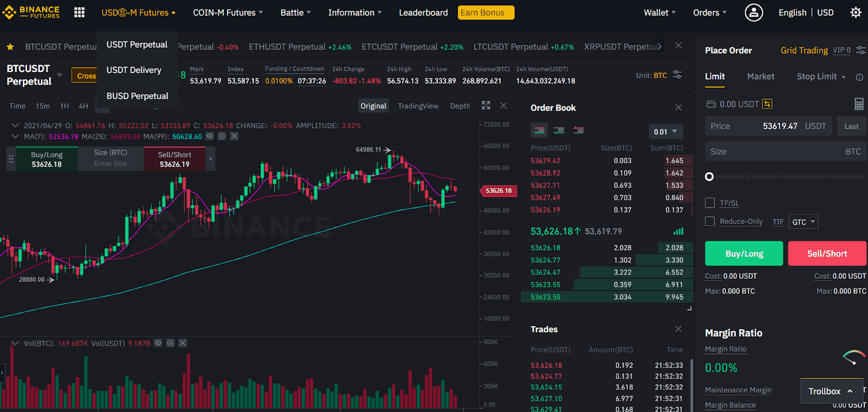Enable the TP/SL checkbox
The width and height of the screenshot is (868, 412).
pos(710,203)
